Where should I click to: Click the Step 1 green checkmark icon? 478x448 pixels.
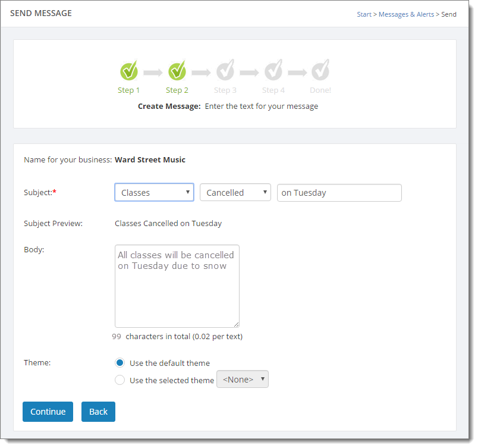(x=128, y=70)
